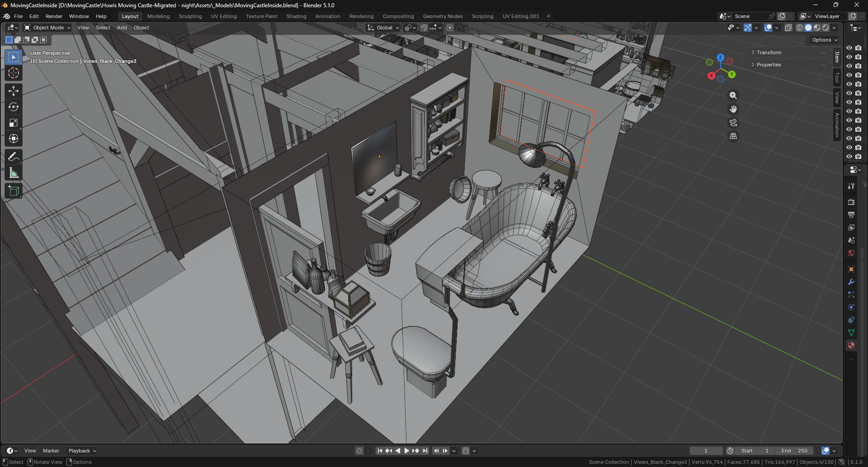The width and height of the screenshot is (868, 467).
Task: Open the Scene properties tab
Action: click(x=851, y=240)
